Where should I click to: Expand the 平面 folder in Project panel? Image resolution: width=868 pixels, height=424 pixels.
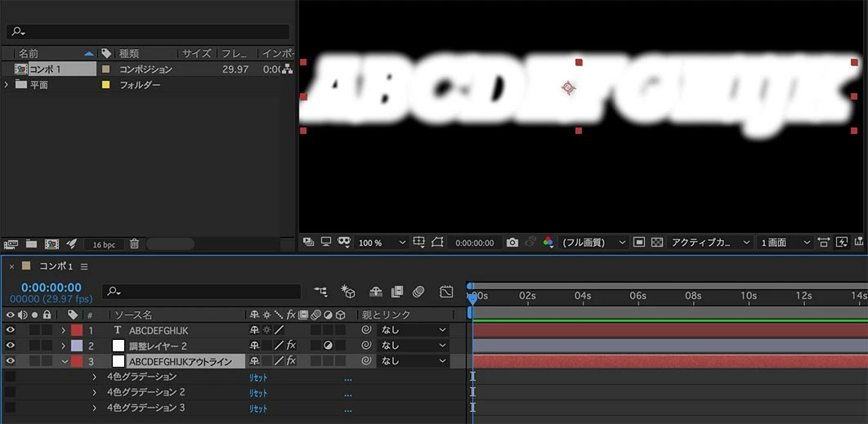[x=6, y=85]
